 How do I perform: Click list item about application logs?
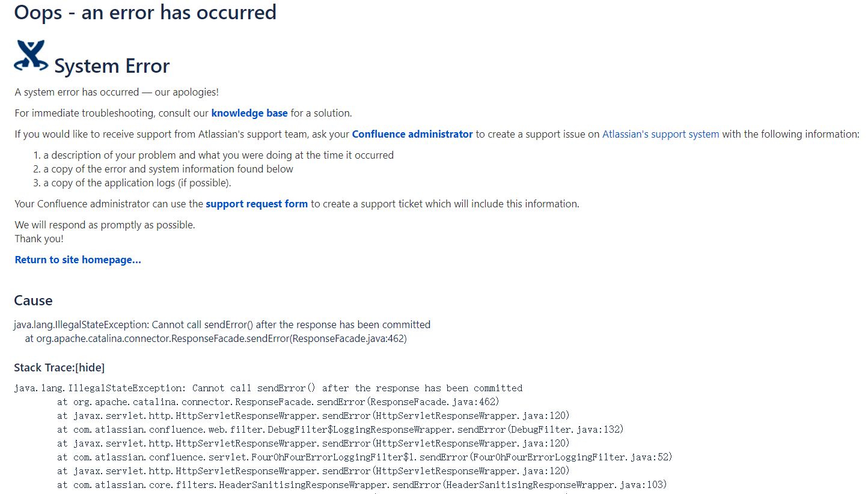[x=137, y=183]
